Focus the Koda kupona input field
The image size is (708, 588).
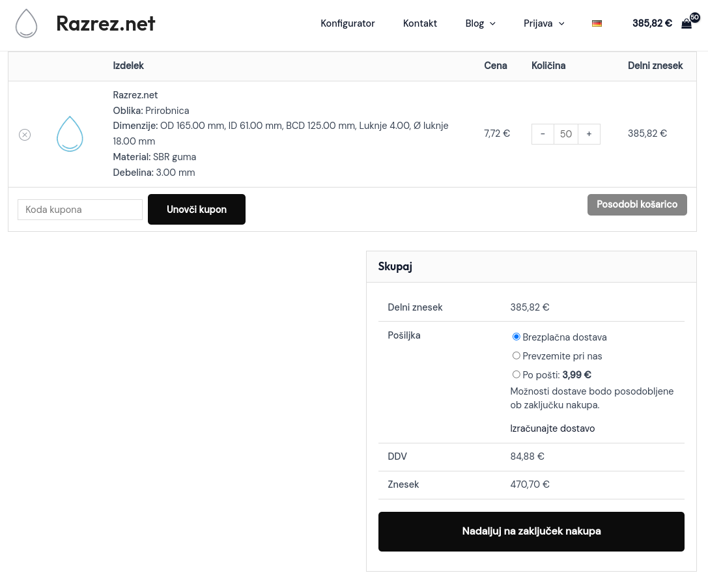80,210
